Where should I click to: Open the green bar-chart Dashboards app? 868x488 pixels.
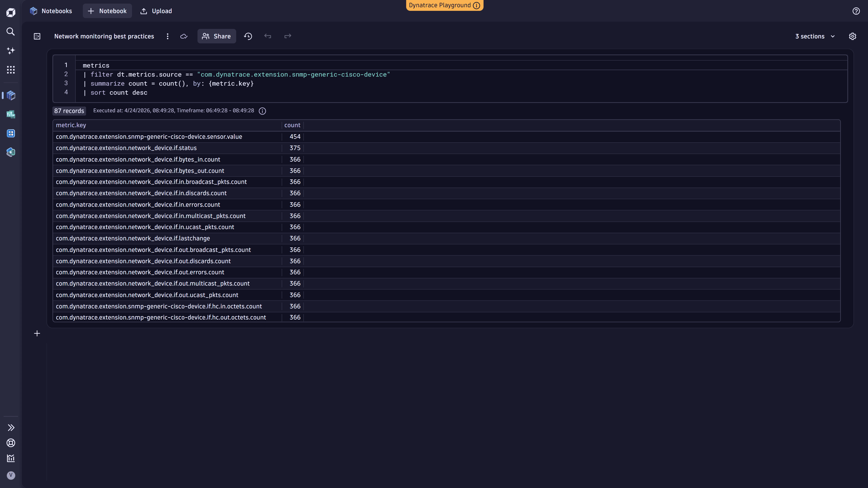(11, 115)
